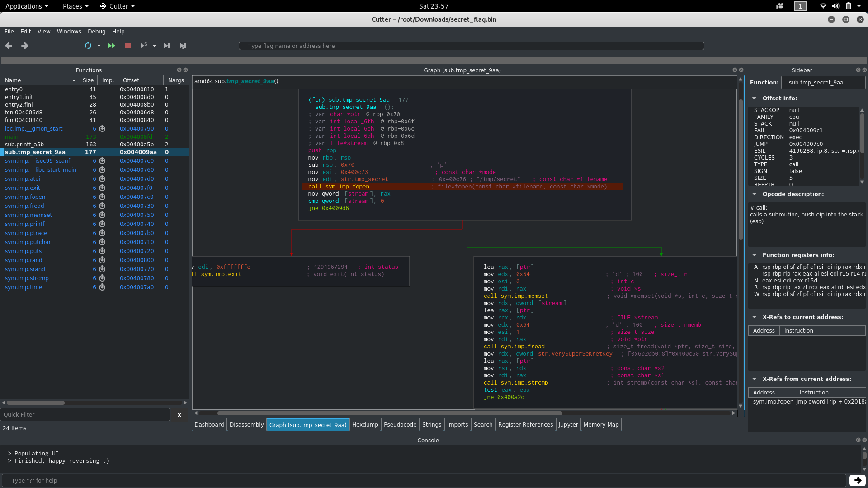868x488 pixels.
Task: Switch to the Pseudocode tab
Action: [x=400, y=424]
